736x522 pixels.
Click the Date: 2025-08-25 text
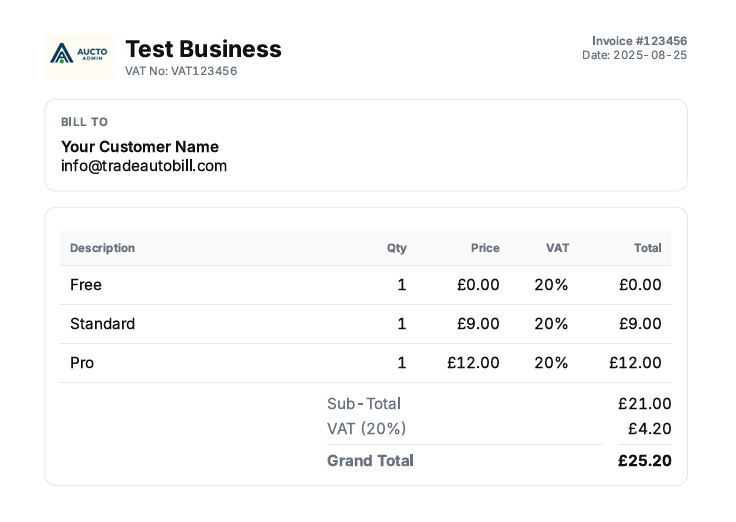click(635, 55)
